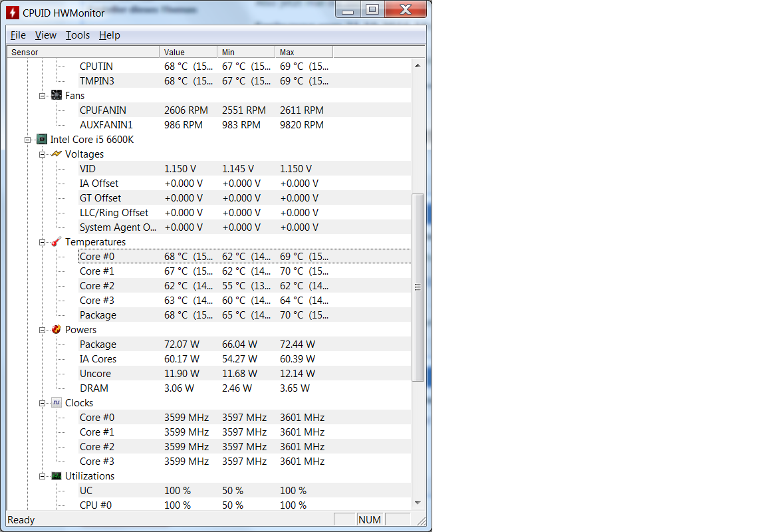Viewport: 766px width, 532px height.
Task: Select Core #1 under Temperatures
Action: [x=244, y=271]
